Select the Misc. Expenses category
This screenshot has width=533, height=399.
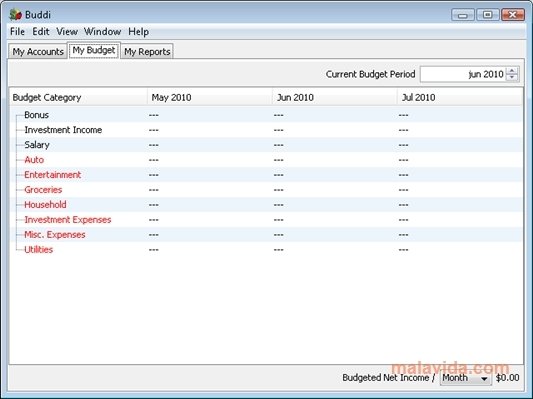55,235
